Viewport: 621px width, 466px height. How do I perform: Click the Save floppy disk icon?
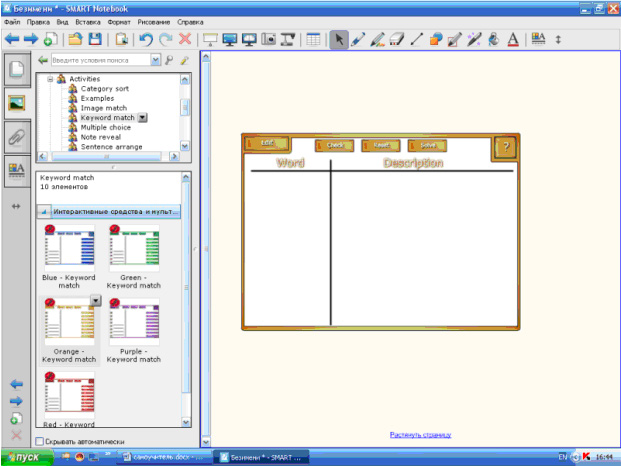pos(95,39)
